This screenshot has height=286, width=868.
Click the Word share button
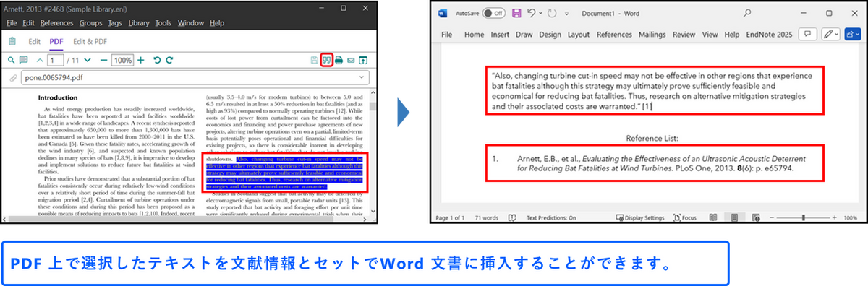click(854, 34)
